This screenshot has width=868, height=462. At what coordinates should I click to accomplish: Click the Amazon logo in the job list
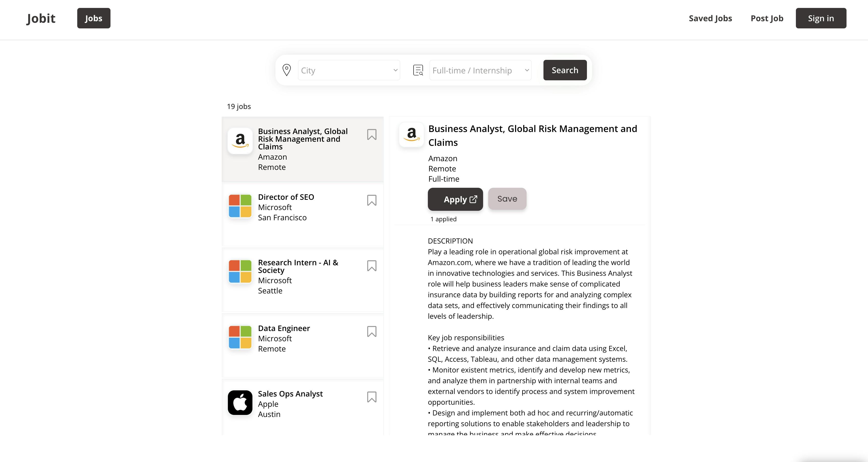pyautogui.click(x=240, y=141)
